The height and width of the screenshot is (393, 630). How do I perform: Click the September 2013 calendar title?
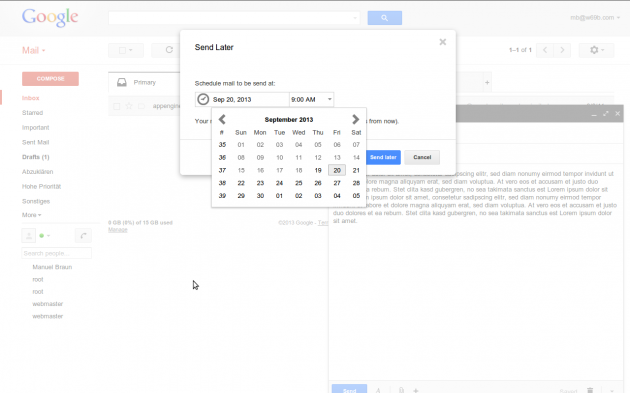pyautogui.click(x=289, y=120)
